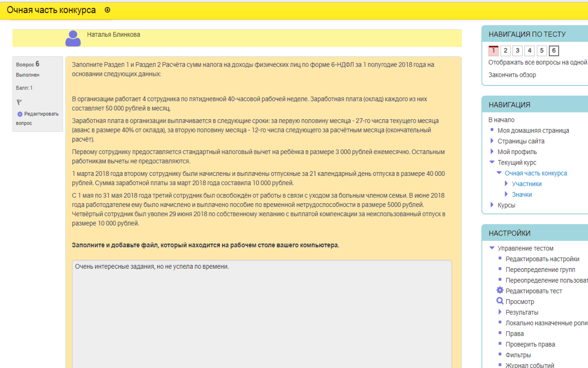Open Проверить права
The height and width of the screenshot is (368, 588).
pyautogui.click(x=530, y=344)
